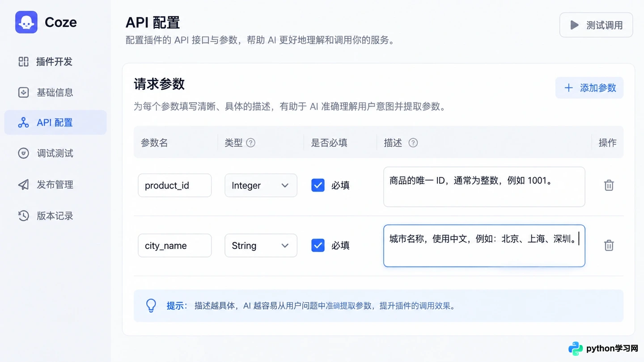This screenshot has width=644, height=362.
Task: Click the 发布管理 paper plane icon
Action: [23, 185]
